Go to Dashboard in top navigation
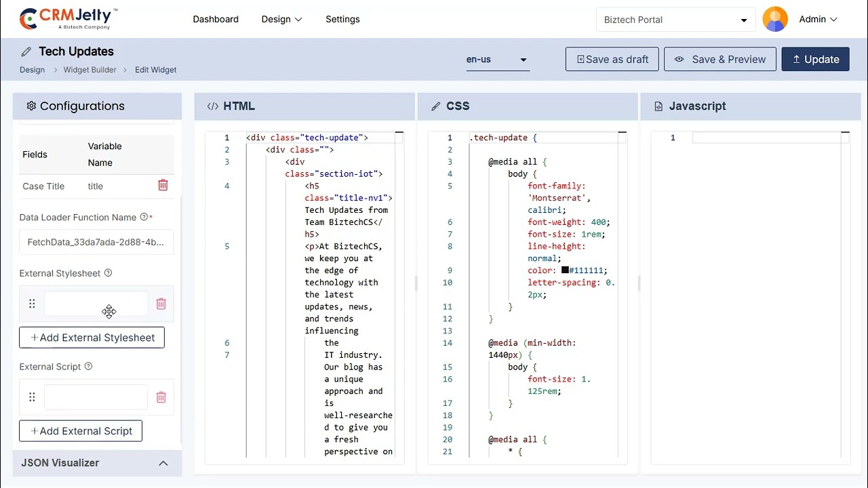The width and height of the screenshot is (868, 488). [x=216, y=20]
